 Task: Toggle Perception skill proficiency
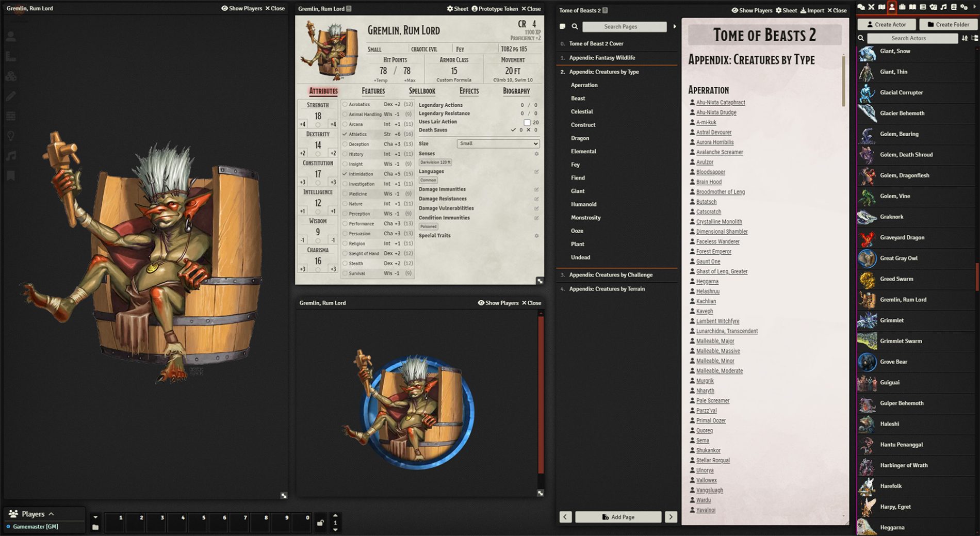tap(345, 214)
